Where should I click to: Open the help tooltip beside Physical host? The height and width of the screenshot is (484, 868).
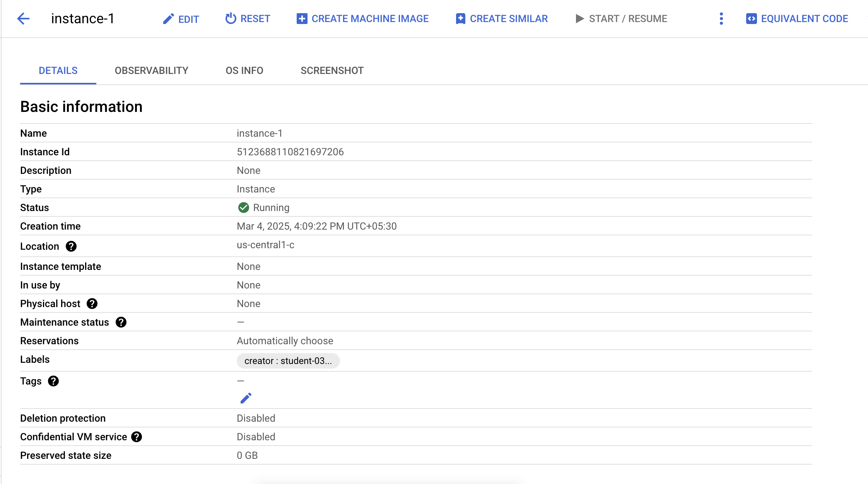pos(92,304)
